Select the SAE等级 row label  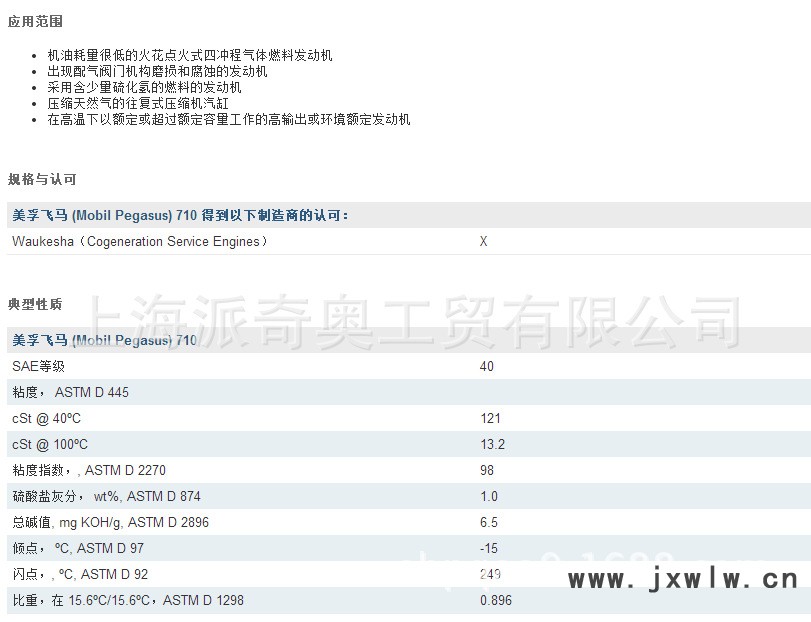[x=38, y=367]
